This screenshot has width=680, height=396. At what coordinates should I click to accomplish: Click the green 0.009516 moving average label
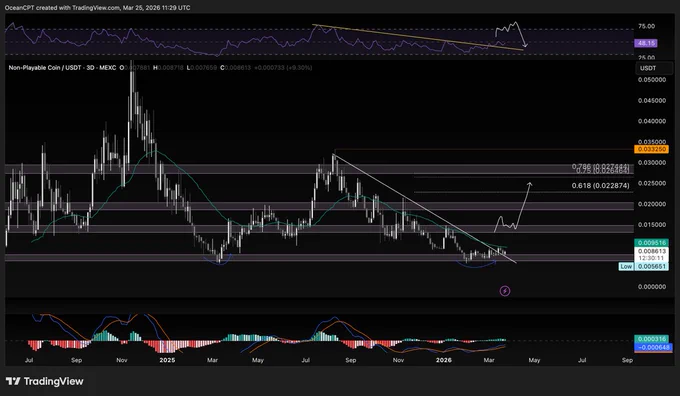tap(651, 243)
